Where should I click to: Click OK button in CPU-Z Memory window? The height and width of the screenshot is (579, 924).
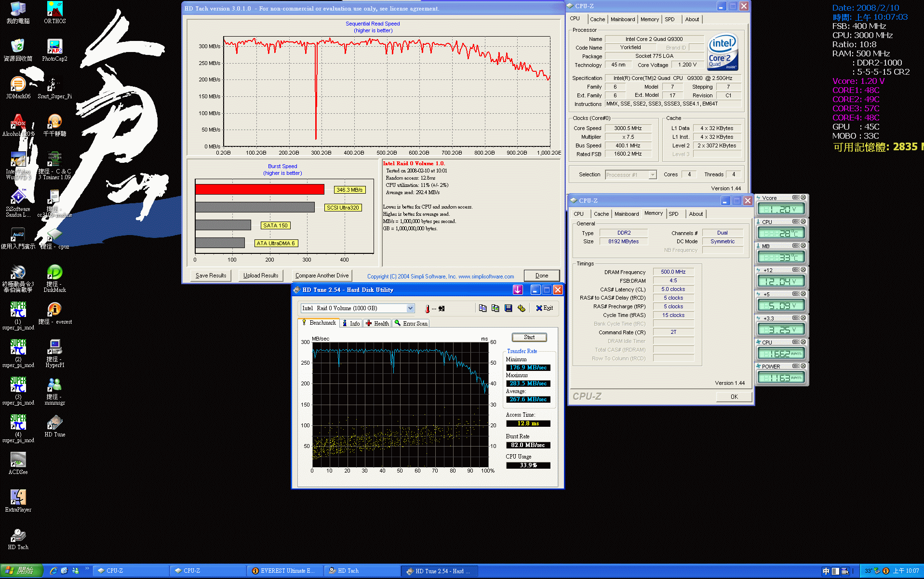(734, 397)
